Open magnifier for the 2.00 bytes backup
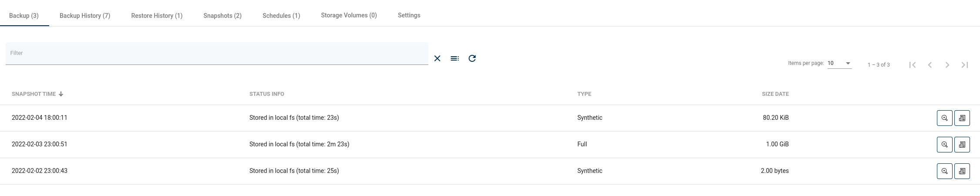 (x=944, y=171)
